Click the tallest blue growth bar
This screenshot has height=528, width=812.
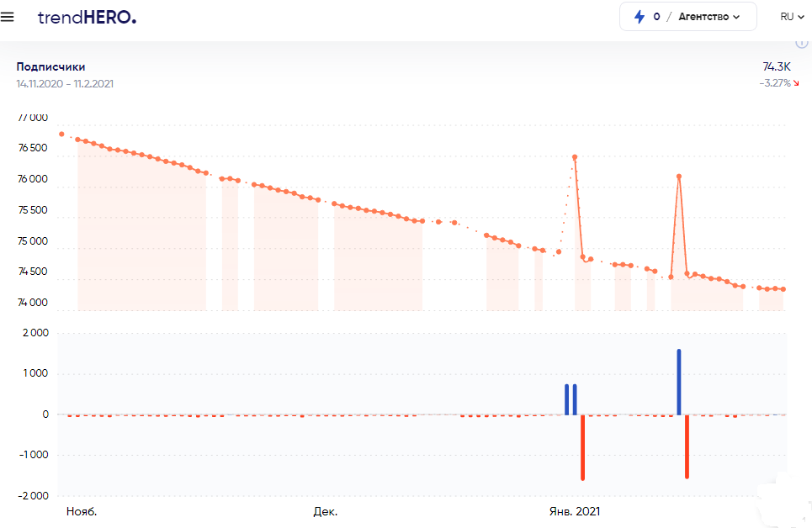click(679, 382)
